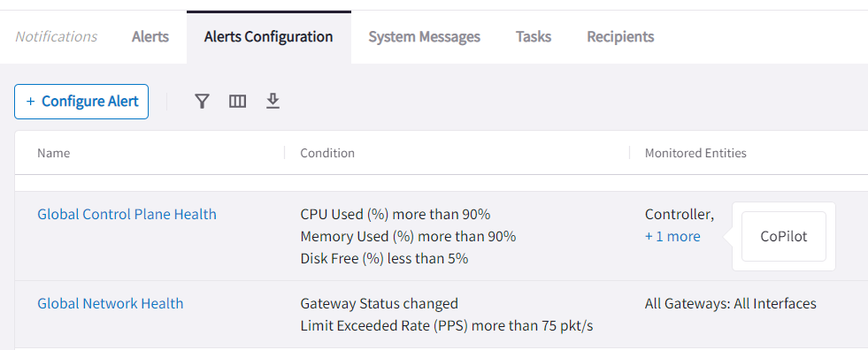Click the Notifications section label
This screenshot has width=868, height=350.
tap(56, 37)
